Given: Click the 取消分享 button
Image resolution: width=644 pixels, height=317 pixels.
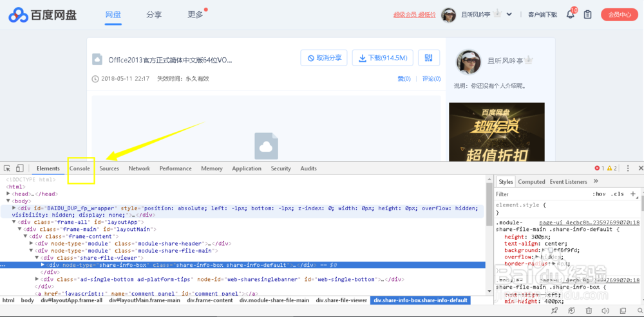Looking at the screenshot, I should (324, 58).
